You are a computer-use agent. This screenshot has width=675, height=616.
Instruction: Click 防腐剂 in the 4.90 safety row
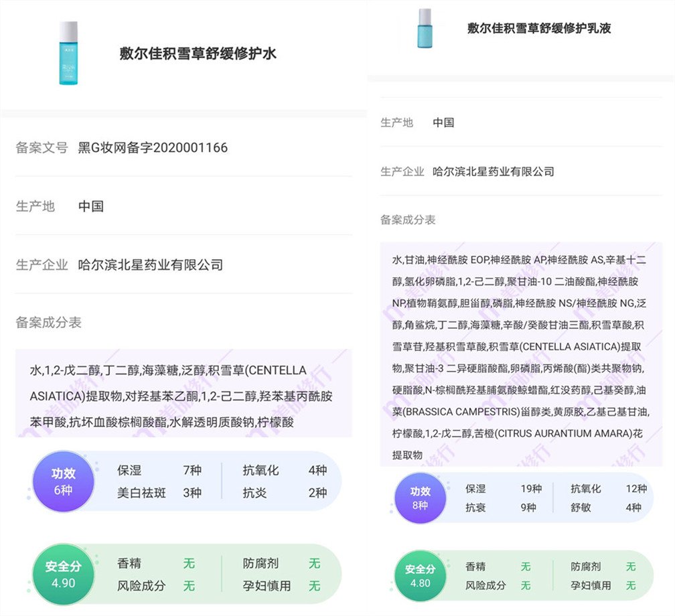click(x=260, y=563)
